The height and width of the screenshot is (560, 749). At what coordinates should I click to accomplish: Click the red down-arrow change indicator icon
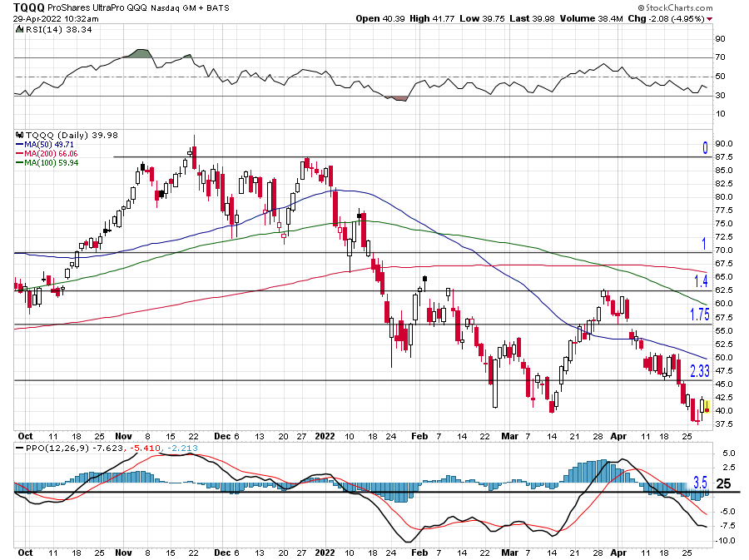(709, 19)
